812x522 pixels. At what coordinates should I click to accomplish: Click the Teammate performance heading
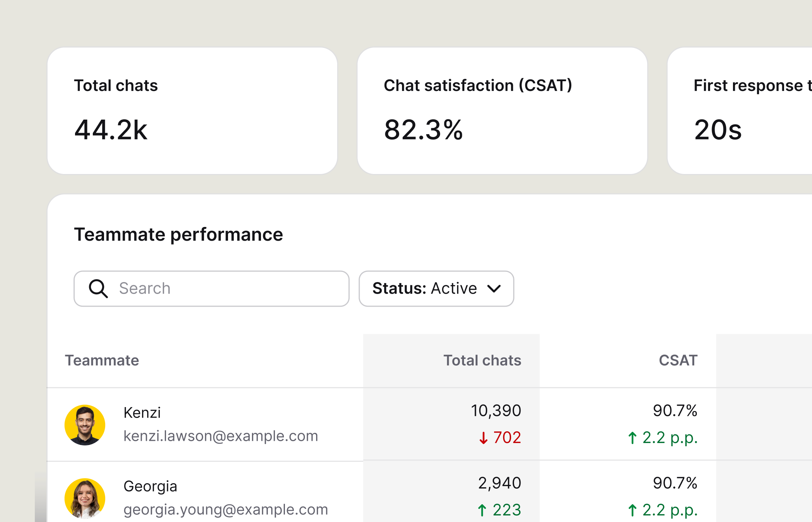point(178,234)
